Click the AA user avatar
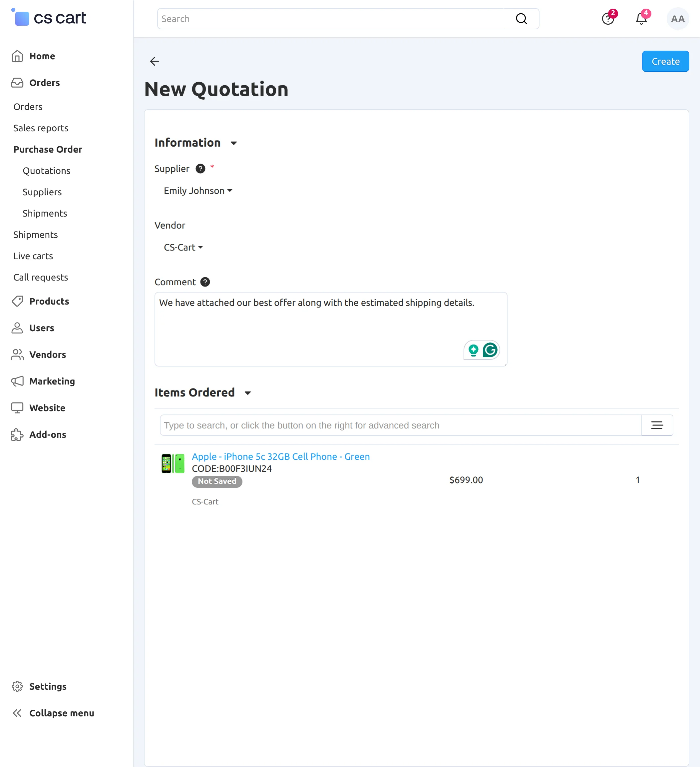This screenshot has width=700, height=767. pyautogui.click(x=678, y=19)
